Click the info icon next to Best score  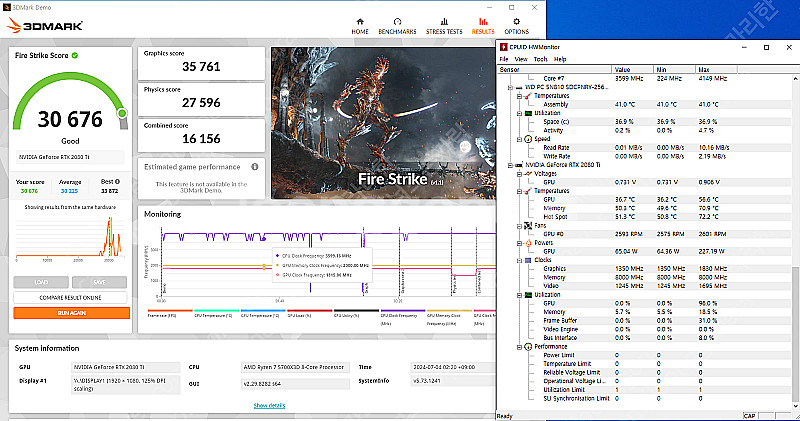(x=117, y=182)
